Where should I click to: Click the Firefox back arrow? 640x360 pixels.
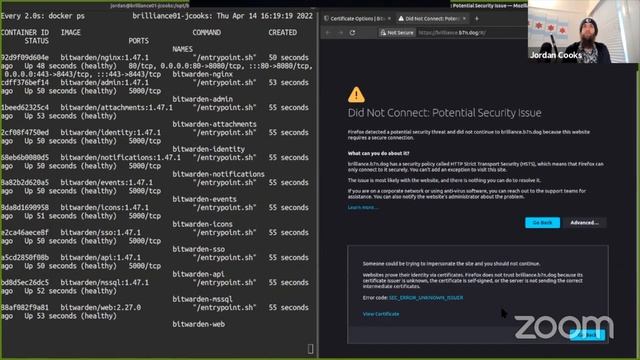click(x=328, y=33)
